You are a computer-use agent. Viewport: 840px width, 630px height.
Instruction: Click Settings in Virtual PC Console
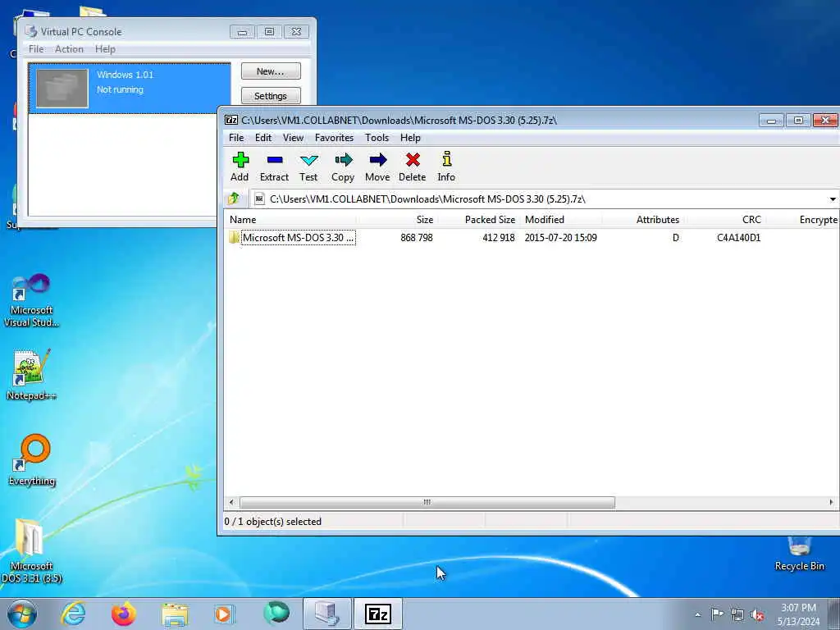(x=271, y=96)
